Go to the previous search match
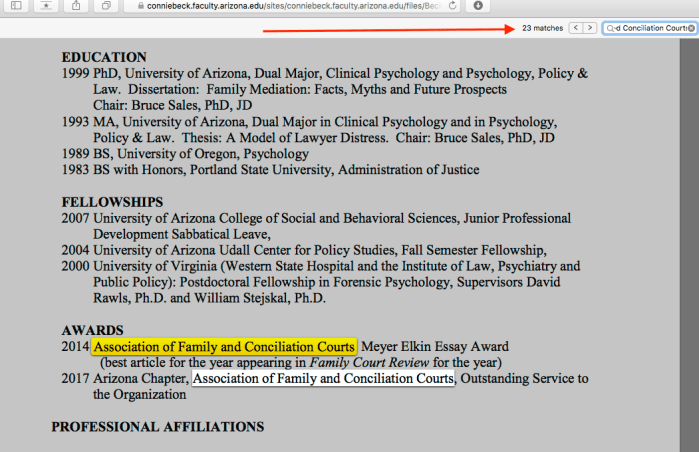The width and height of the screenshot is (699, 452). pyautogui.click(x=575, y=28)
